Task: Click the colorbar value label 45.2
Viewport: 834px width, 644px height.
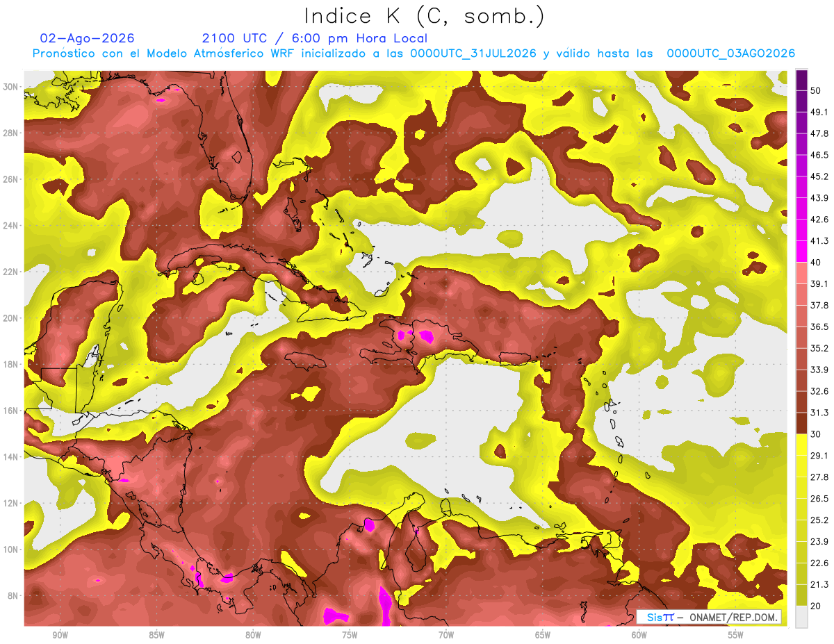Action: click(820, 176)
